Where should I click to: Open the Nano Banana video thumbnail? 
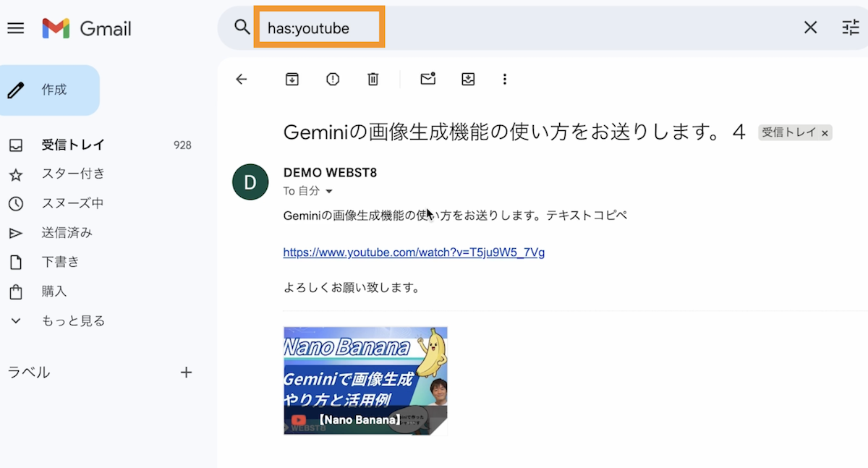point(365,380)
